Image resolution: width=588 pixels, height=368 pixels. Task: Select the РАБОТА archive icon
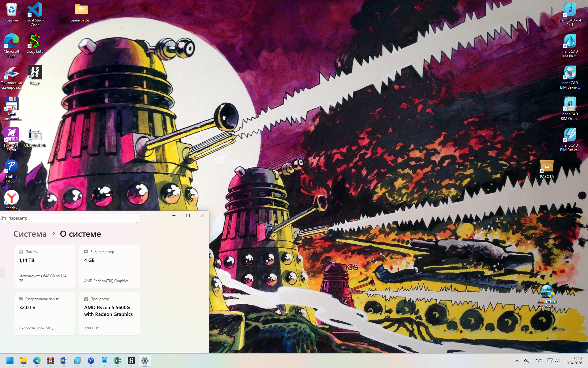[547, 167]
